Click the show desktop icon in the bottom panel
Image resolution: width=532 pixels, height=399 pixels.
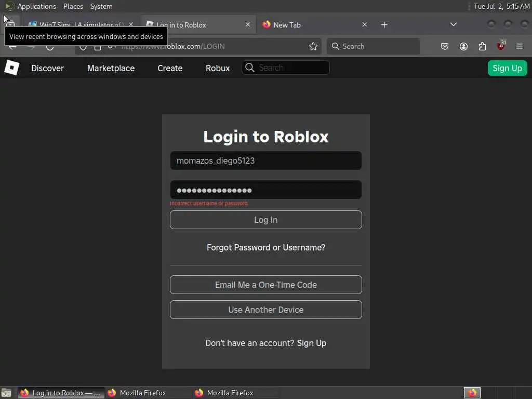[6, 393]
